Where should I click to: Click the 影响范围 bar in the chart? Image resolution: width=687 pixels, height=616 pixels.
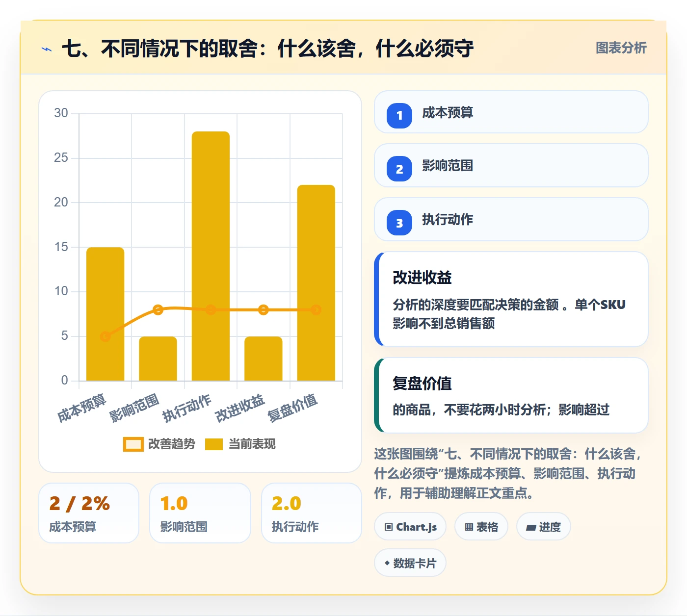point(158,359)
